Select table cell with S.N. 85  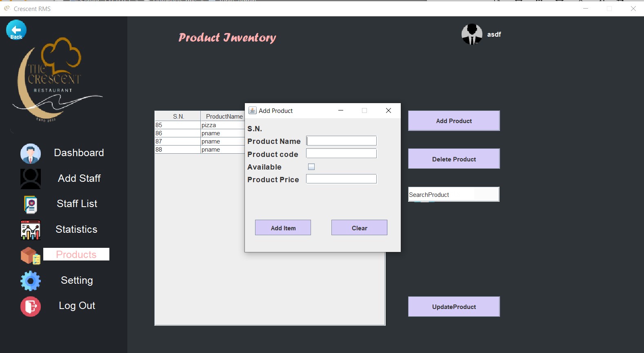pyautogui.click(x=178, y=125)
